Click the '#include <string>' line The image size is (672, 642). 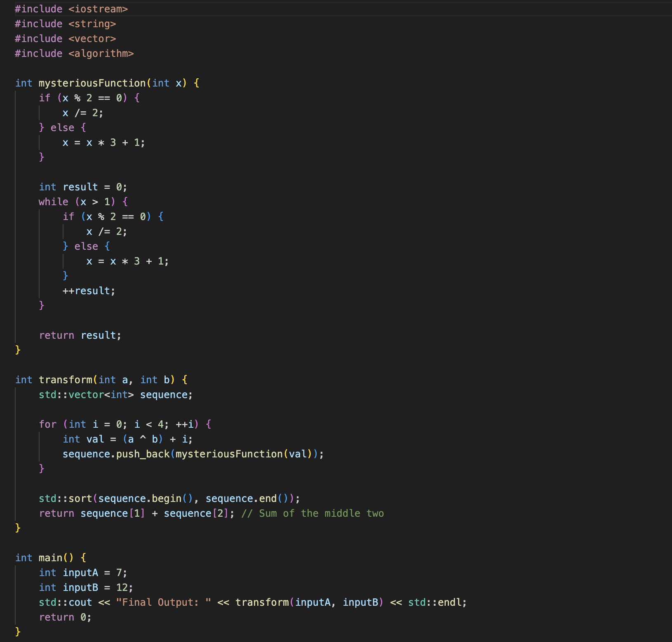click(x=66, y=24)
